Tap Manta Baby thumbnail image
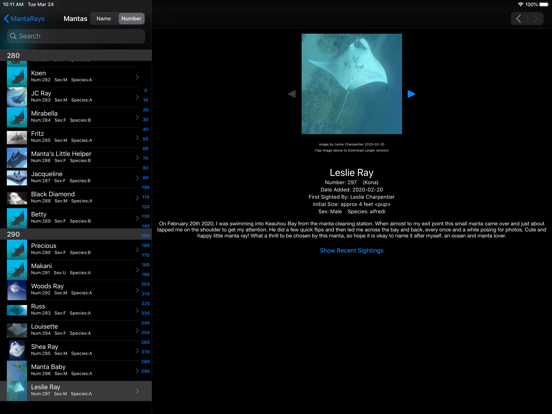The height and width of the screenshot is (414, 552). click(17, 371)
